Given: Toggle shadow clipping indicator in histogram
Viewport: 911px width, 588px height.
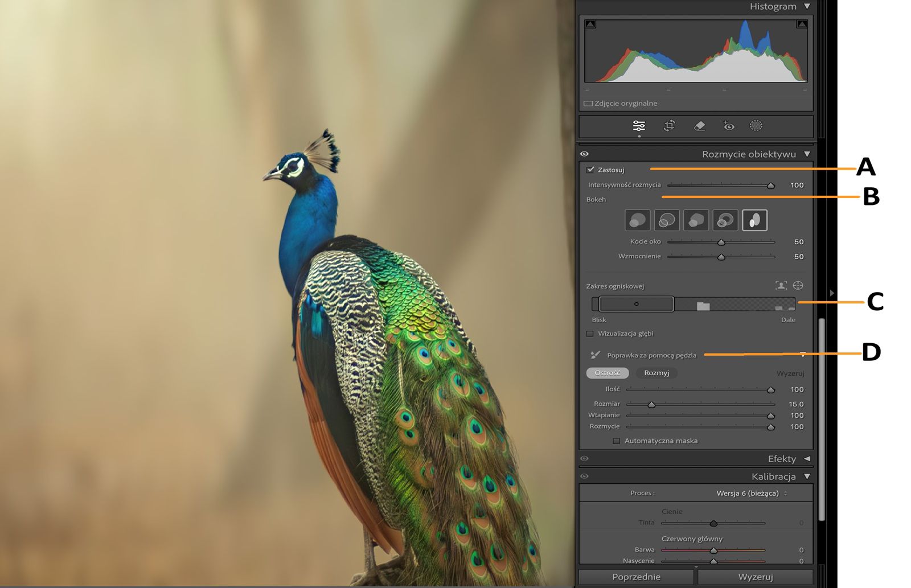Looking at the screenshot, I should click(590, 24).
